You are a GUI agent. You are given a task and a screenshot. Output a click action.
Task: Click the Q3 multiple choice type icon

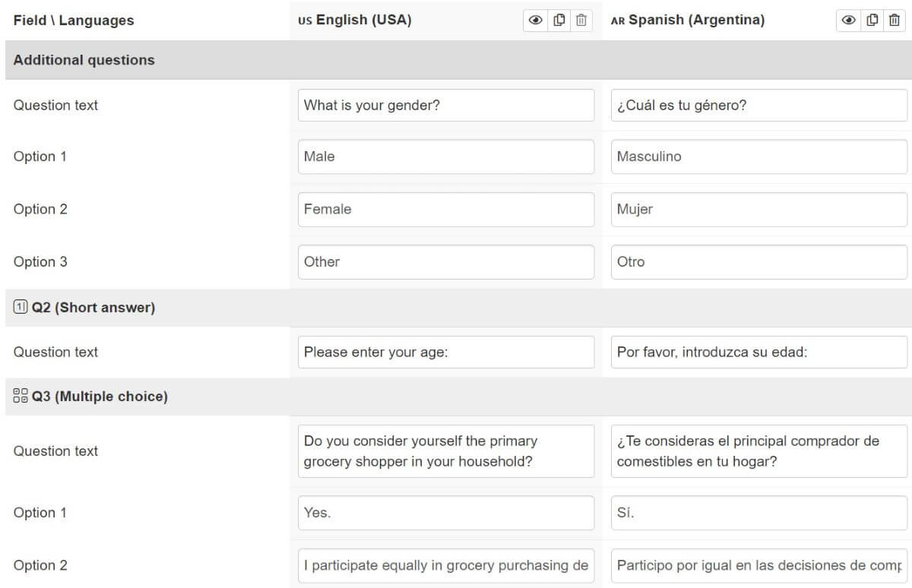tap(21, 397)
